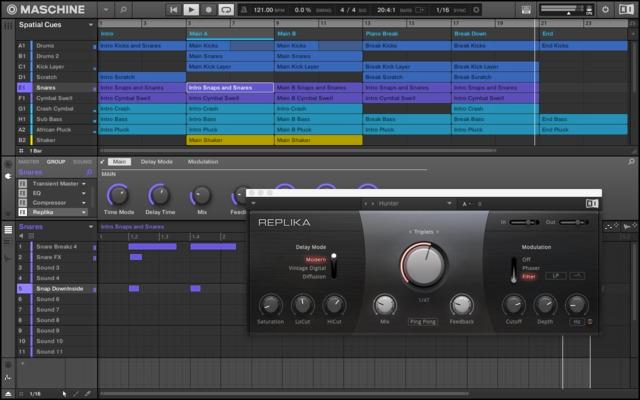Switch to the SOUND tab

82,162
